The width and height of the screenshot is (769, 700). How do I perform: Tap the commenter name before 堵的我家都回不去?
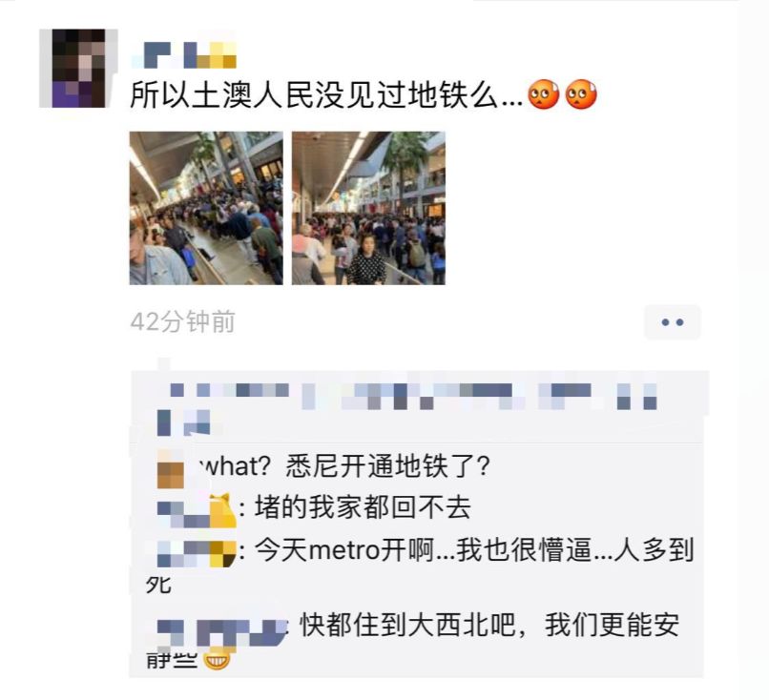197,511
